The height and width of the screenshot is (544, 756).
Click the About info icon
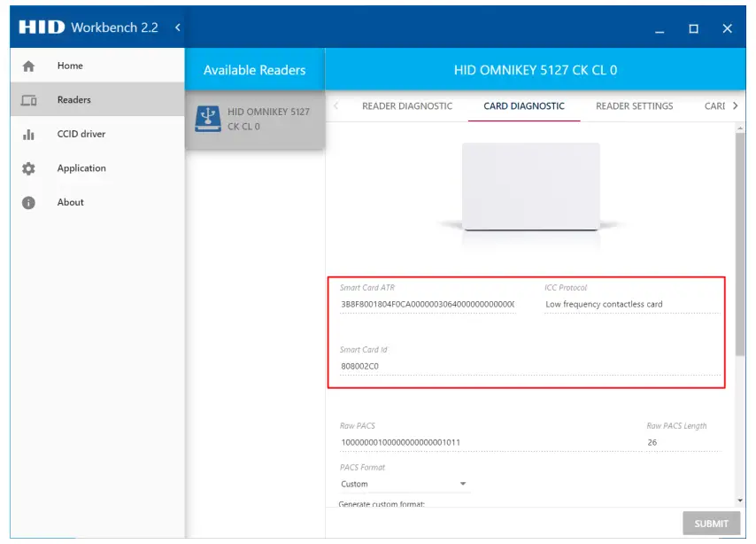point(28,203)
